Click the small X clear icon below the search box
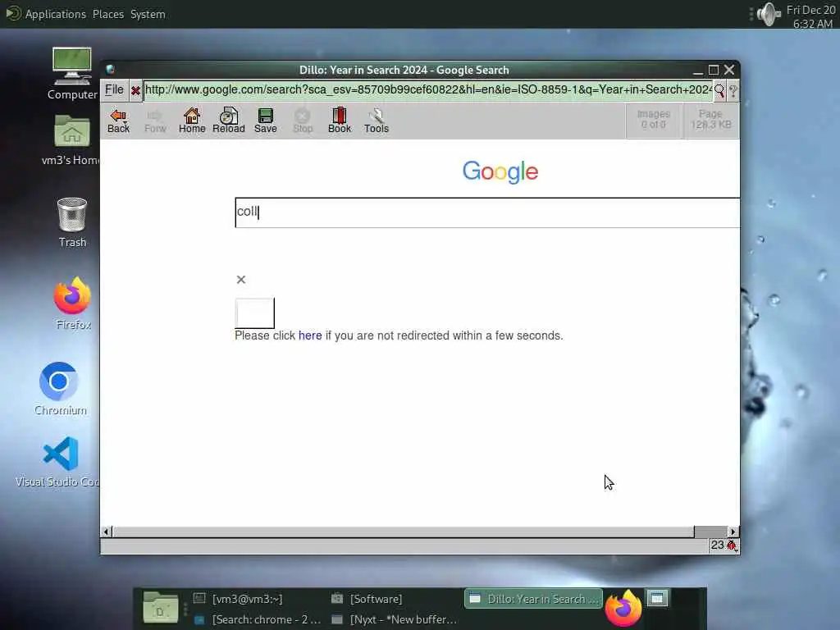This screenshot has height=630, width=840. 241,280
